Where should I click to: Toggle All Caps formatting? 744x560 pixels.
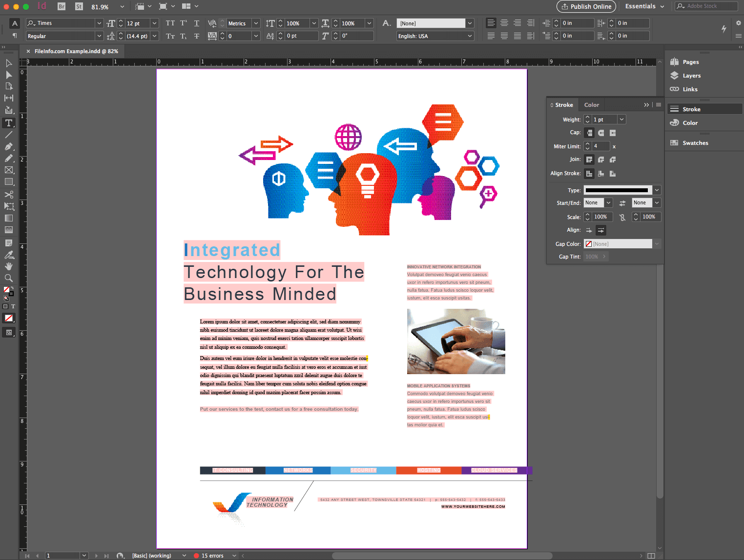(170, 23)
